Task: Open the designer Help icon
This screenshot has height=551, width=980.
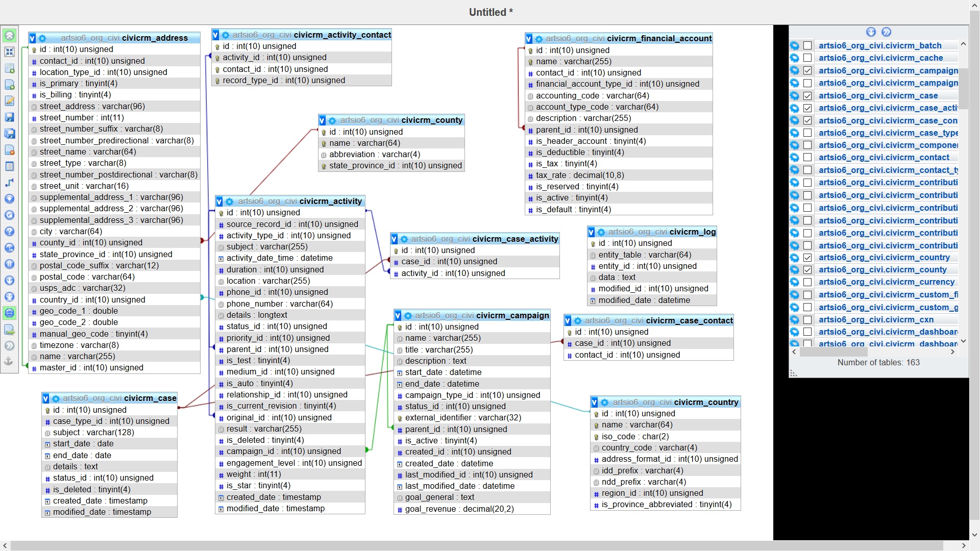Action: click(x=9, y=232)
